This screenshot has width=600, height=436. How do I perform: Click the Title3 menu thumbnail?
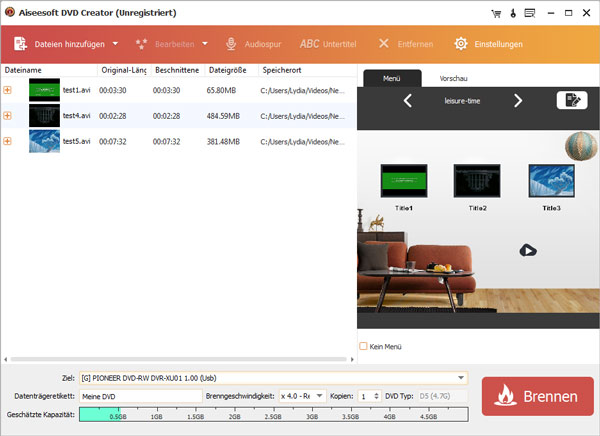click(x=551, y=181)
